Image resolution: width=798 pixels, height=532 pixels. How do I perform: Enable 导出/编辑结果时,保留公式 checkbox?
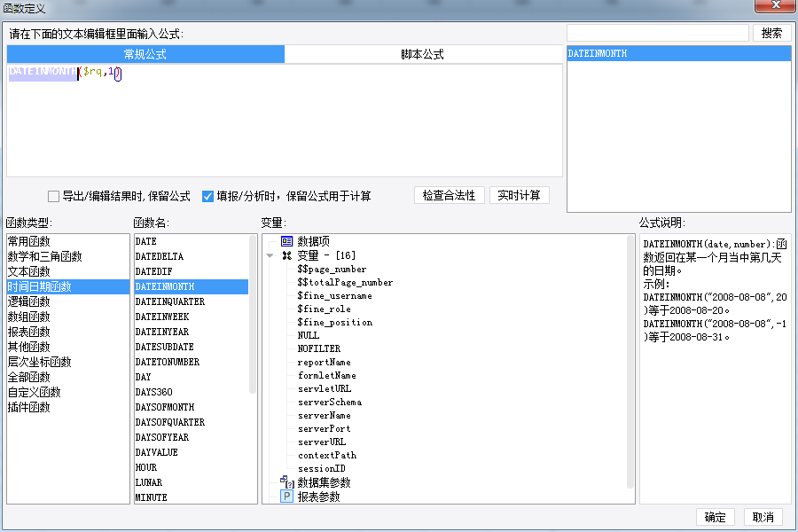53,197
